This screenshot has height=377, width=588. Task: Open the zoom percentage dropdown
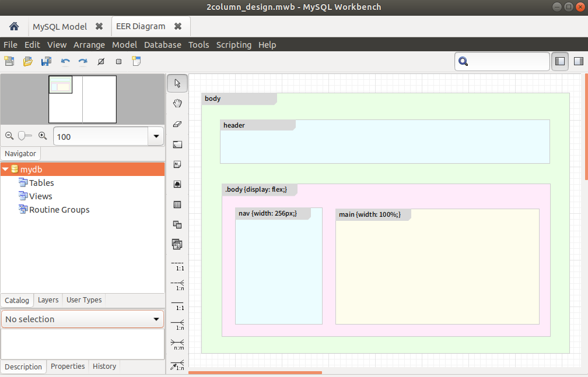click(x=155, y=136)
